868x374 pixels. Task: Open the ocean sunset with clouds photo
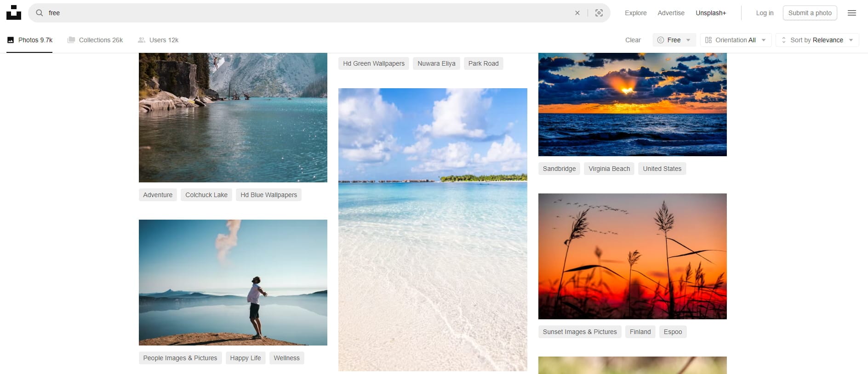coord(633,105)
